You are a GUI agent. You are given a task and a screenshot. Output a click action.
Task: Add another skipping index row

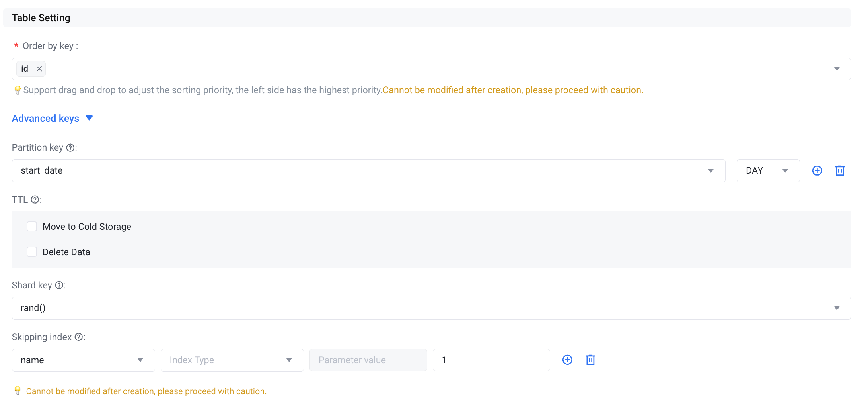tap(567, 360)
